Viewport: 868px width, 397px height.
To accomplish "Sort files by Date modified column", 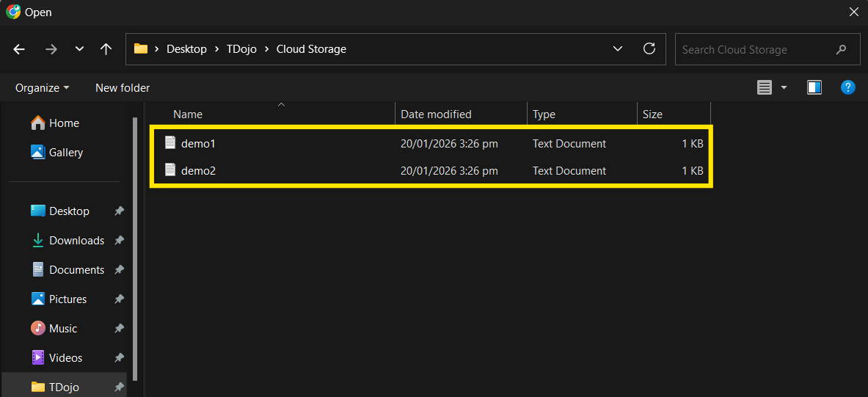I will click(x=436, y=114).
